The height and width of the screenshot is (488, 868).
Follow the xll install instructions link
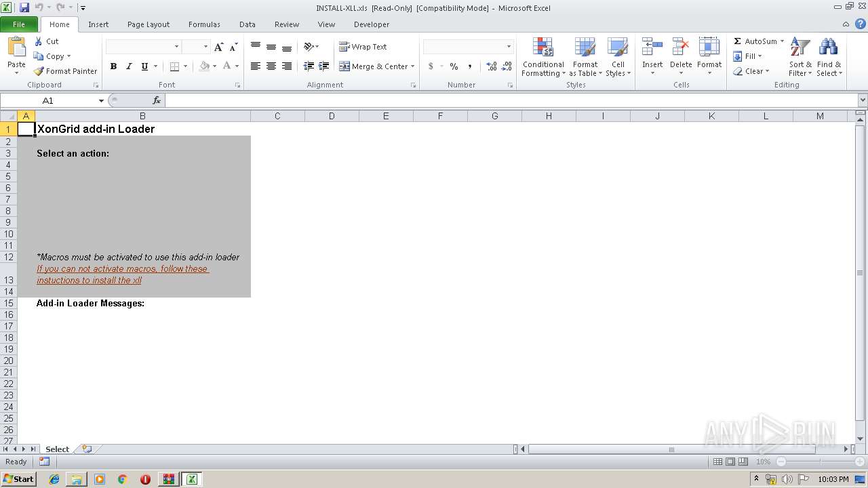[123, 274]
